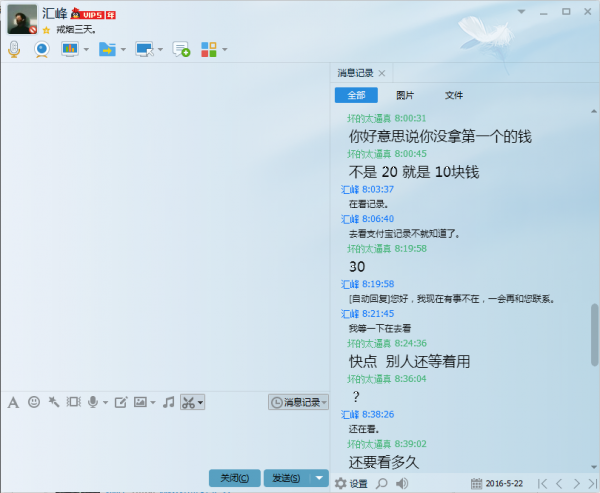Viewport: 600px width, 493px height.
Task: Open the apps grid icon
Action: (x=209, y=49)
